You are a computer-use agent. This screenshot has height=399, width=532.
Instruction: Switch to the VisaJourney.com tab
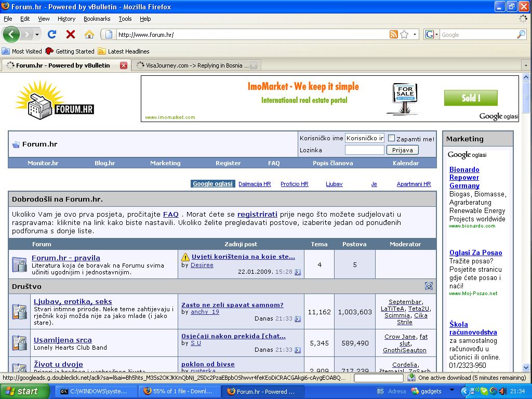197,65
